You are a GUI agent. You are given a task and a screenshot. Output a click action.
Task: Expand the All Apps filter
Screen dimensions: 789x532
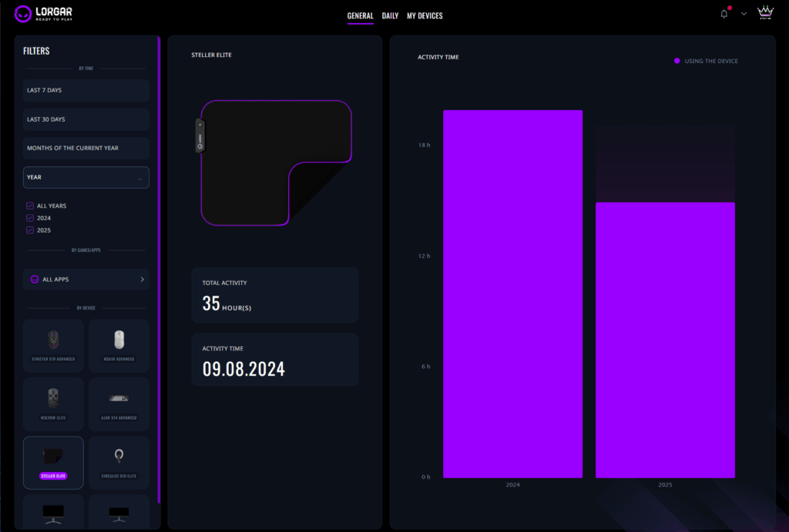point(86,279)
